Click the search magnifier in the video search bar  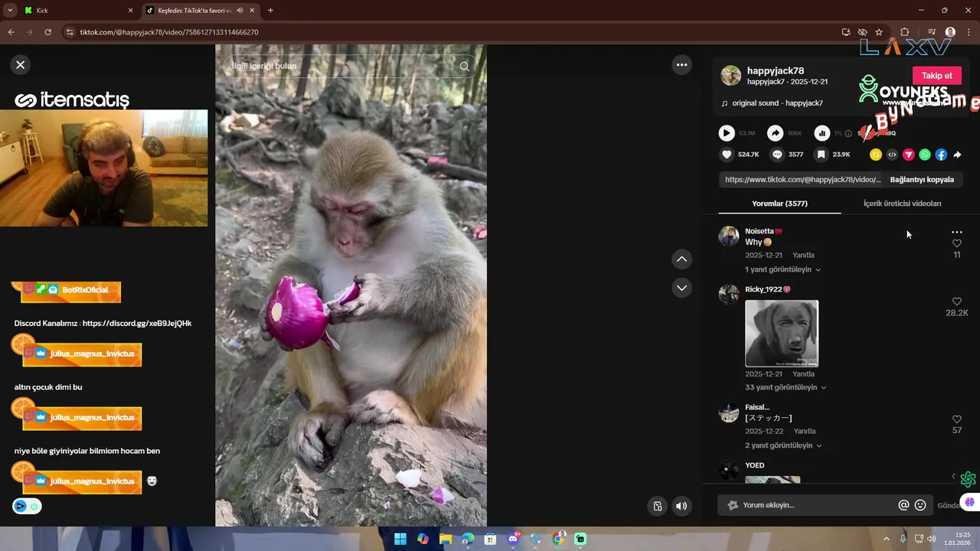[x=464, y=67]
